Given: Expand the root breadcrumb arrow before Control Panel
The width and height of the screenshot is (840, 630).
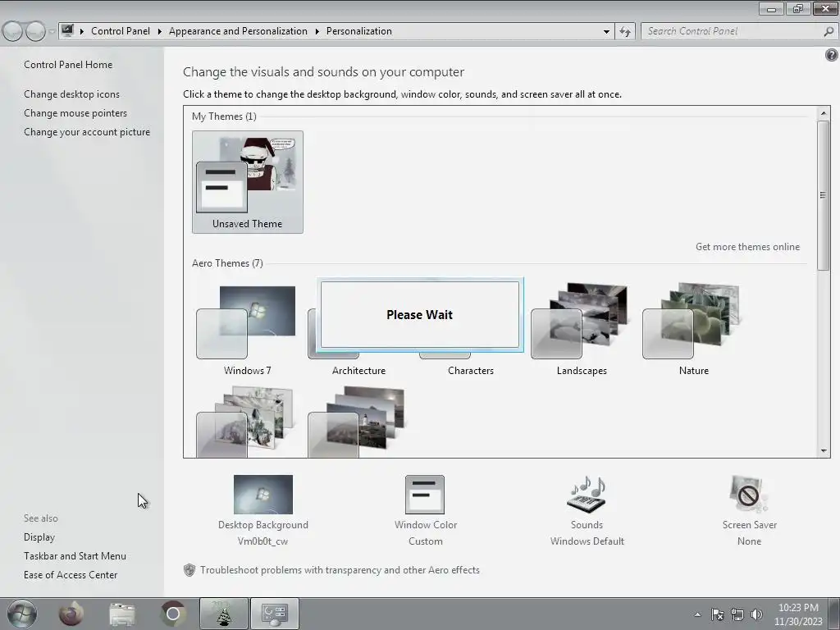Looking at the screenshot, I should [82, 32].
